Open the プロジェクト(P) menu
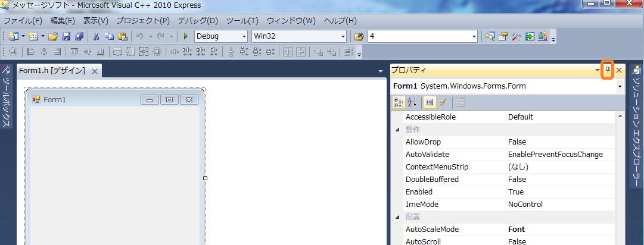Image resolution: width=644 pixels, height=245 pixels. 143,20
